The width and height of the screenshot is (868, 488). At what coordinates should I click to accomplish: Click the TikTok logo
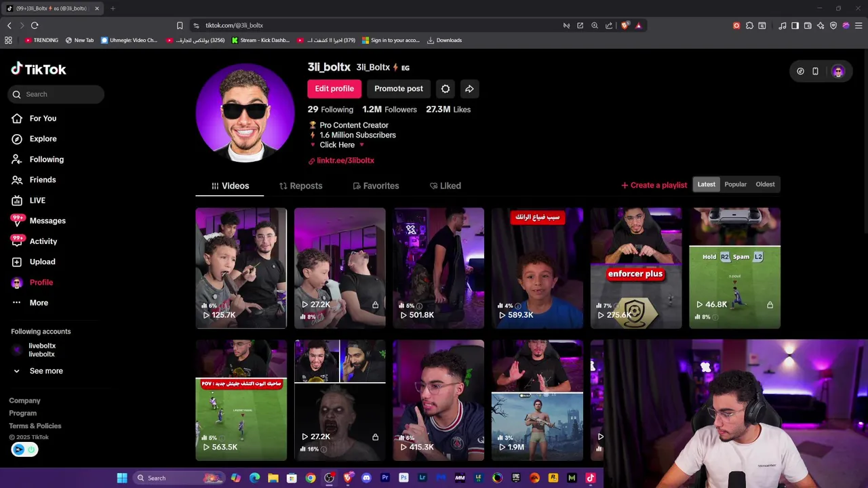tap(39, 69)
